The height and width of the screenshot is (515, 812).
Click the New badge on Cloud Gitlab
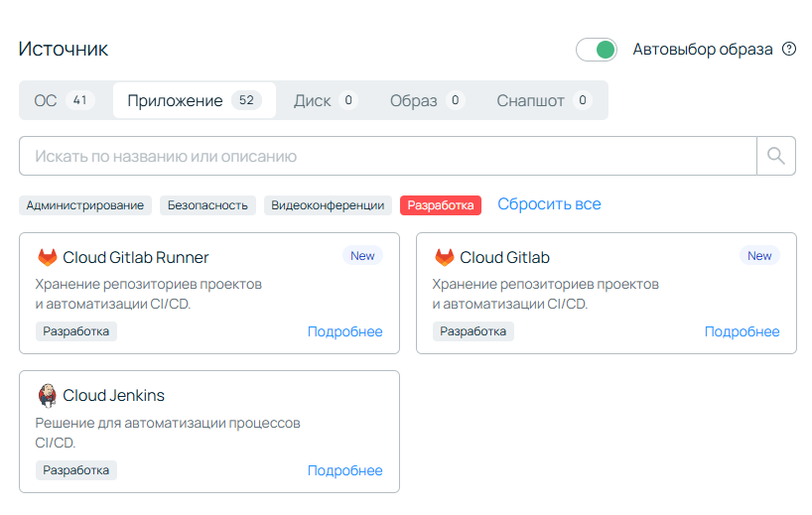pos(759,256)
